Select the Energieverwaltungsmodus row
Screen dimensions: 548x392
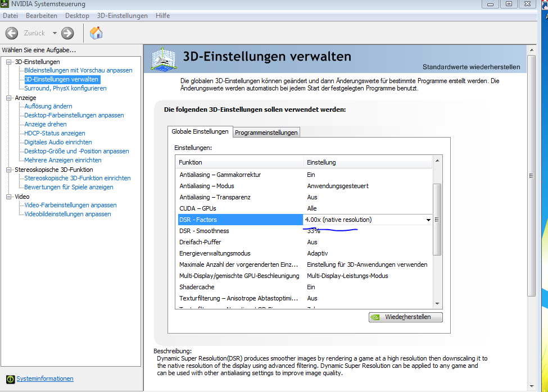click(305, 253)
